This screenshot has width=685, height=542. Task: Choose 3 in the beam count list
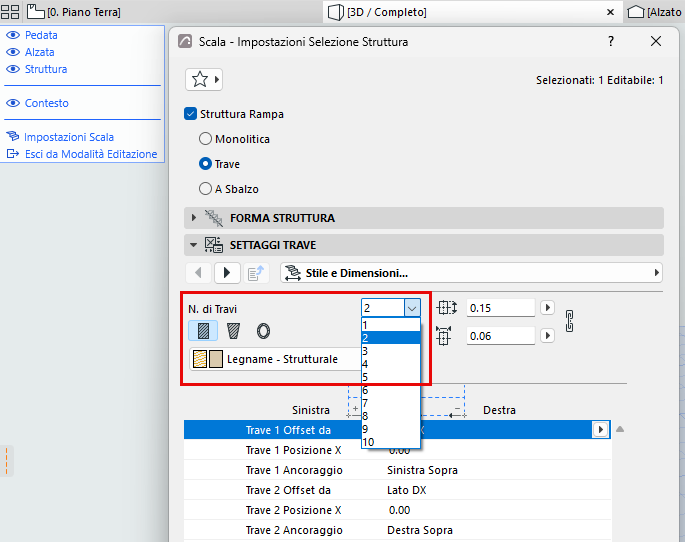[x=391, y=351]
